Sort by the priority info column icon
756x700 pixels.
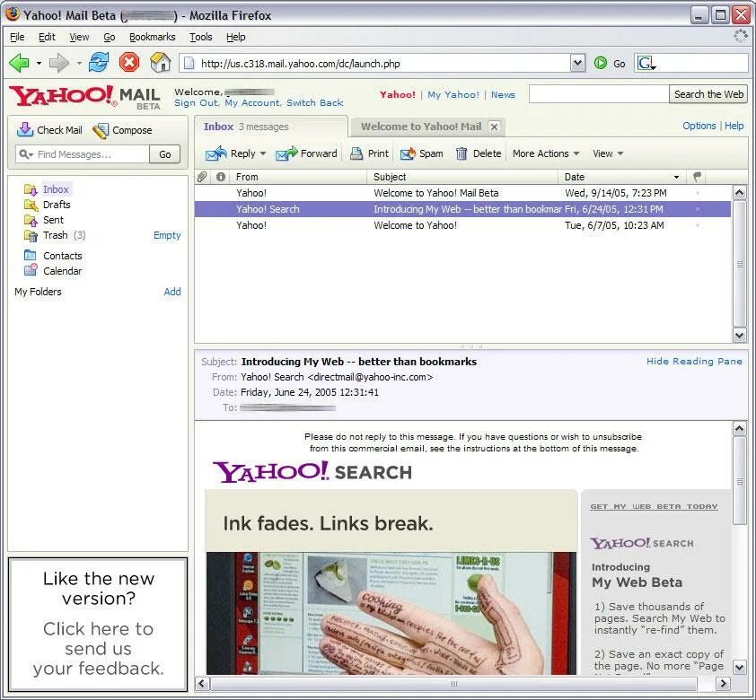click(221, 177)
